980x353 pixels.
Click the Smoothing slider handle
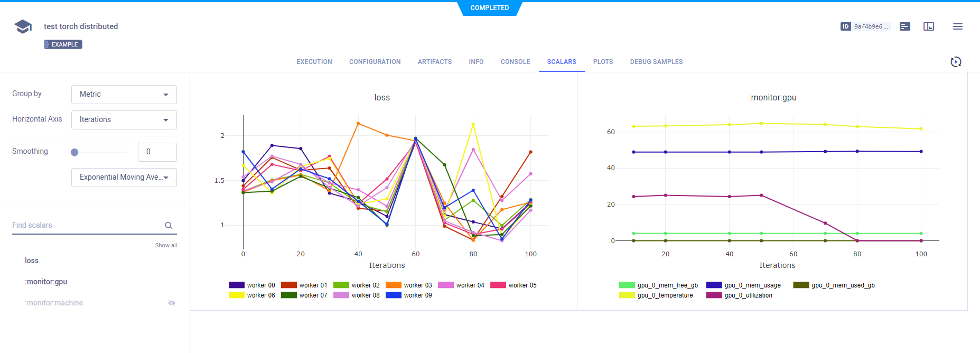click(74, 152)
